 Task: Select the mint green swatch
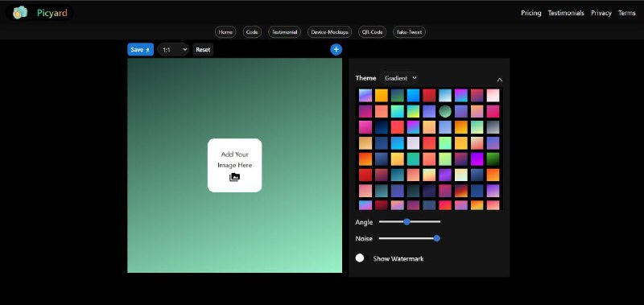445,143
